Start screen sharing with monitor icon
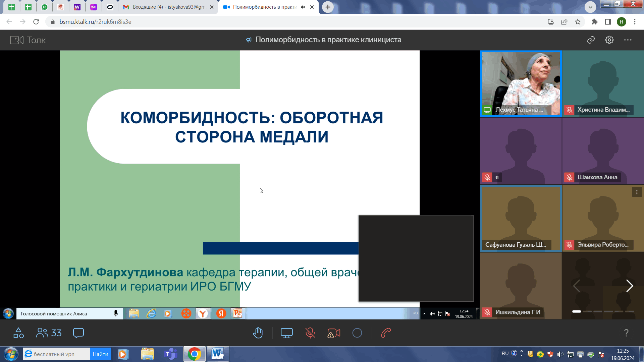The height and width of the screenshot is (362, 644). pyautogui.click(x=286, y=333)
